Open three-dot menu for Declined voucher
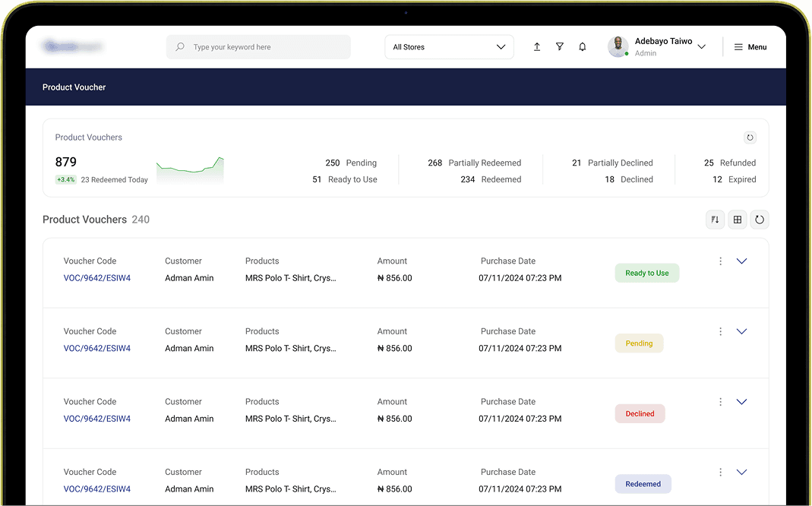This screenshot has width=812, height=506. (x=720, y=402)
